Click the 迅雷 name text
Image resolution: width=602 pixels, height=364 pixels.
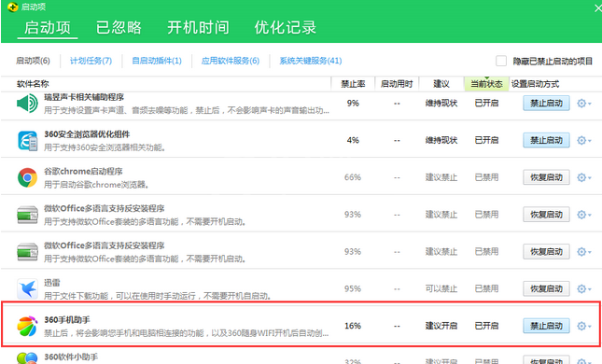coord(52,283)
